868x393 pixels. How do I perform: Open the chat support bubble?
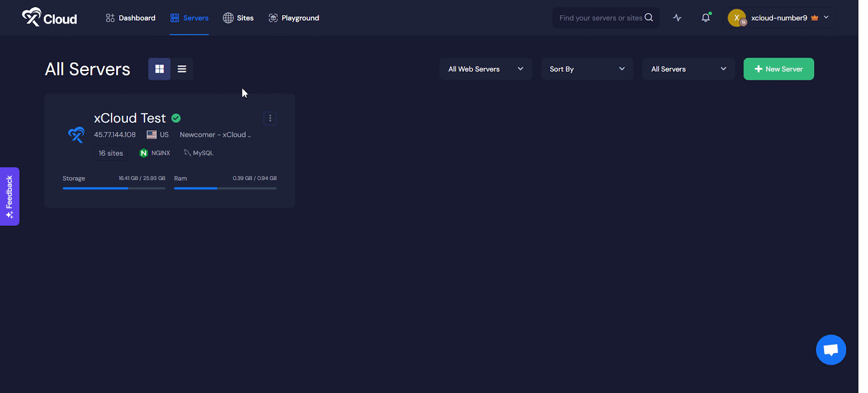coord(831,350)
